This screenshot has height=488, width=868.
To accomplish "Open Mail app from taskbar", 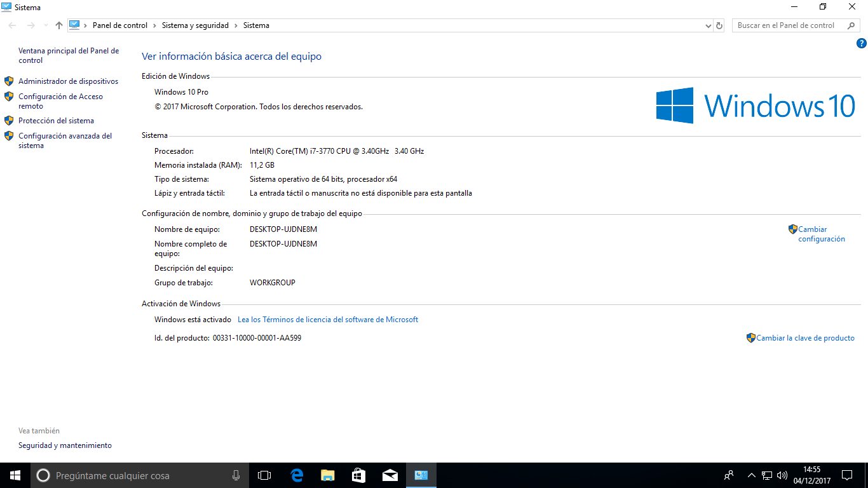I will 390,475.
